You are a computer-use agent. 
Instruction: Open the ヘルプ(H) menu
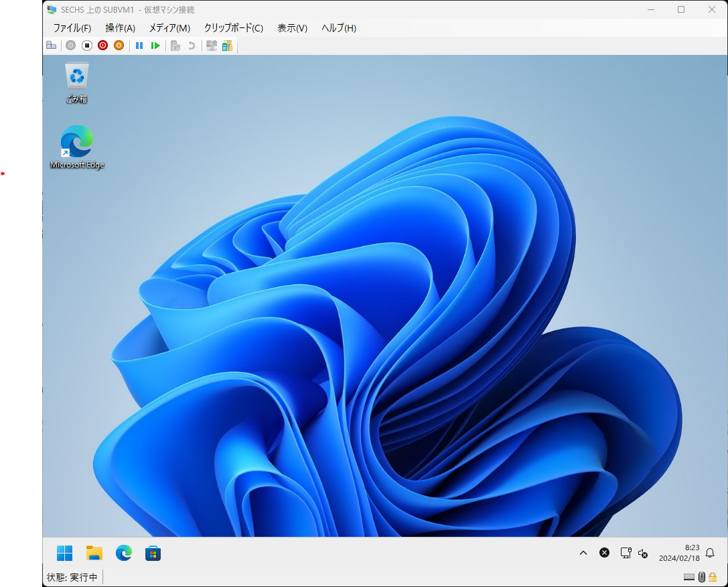[339, 28]
